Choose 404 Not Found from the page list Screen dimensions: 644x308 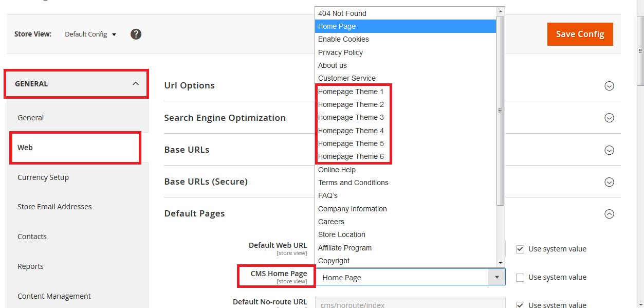pyautogui.click(x=342, y=13)
